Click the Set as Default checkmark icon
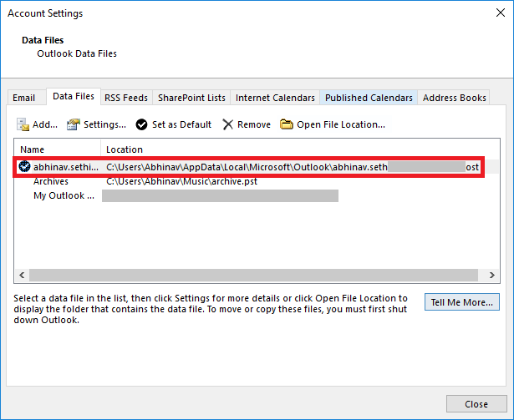The height and width of the screenshot is (420, 514). [x=141, y=124]
